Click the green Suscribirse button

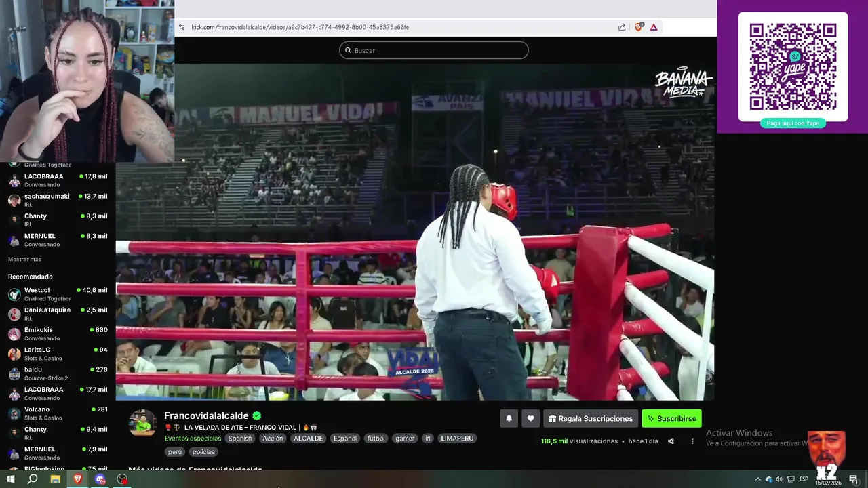click(x=672, y=418)
